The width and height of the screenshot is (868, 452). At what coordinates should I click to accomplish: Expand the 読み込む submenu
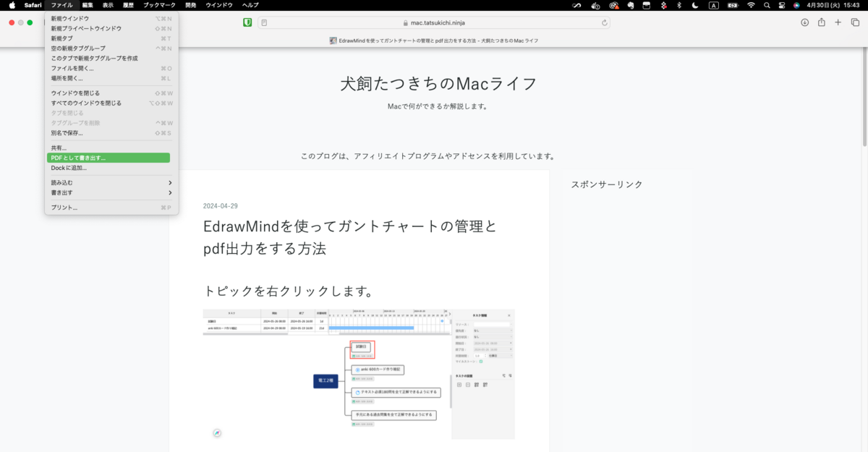111,183
